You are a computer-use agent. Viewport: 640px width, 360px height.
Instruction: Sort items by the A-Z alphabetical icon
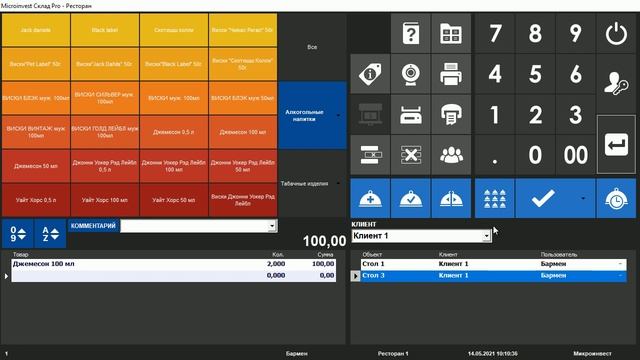point(51,234)
